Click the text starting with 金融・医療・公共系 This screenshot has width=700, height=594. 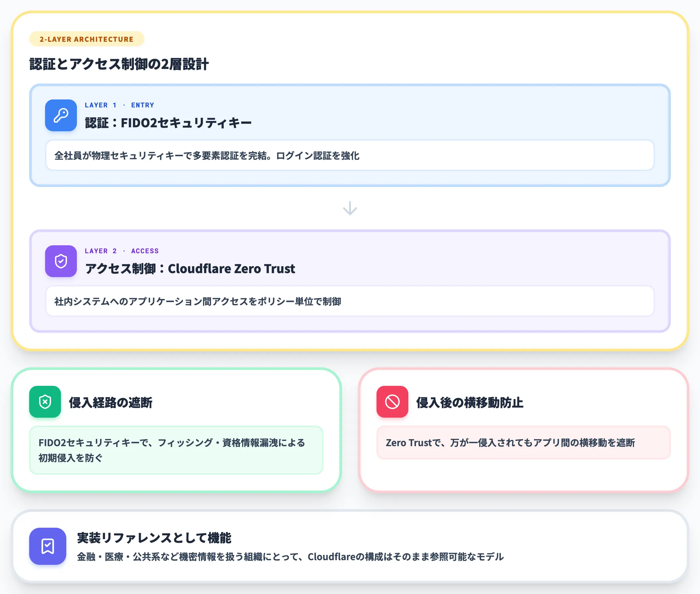point(290,557)
